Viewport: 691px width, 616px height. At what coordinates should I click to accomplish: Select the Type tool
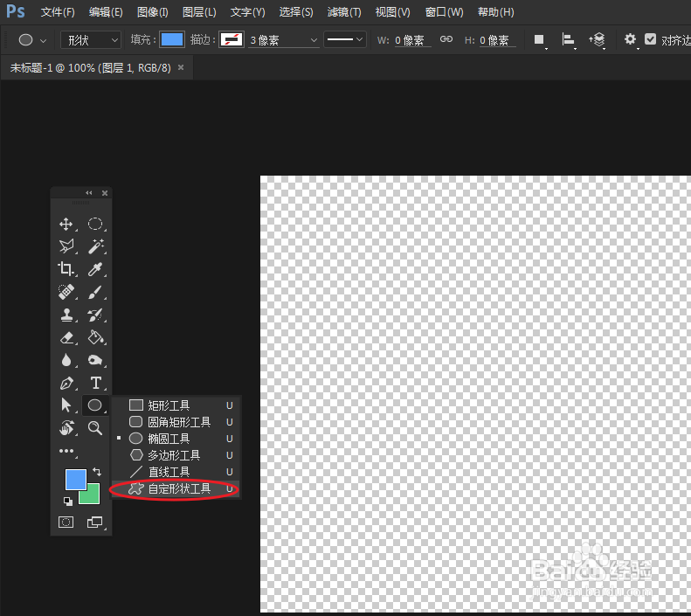95,383
